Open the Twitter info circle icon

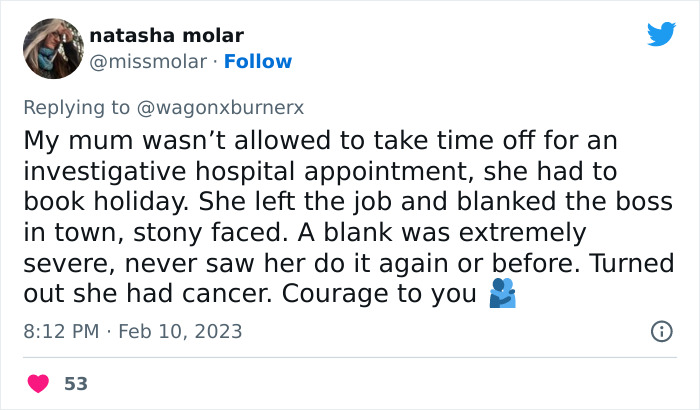(x=661, y=331)
